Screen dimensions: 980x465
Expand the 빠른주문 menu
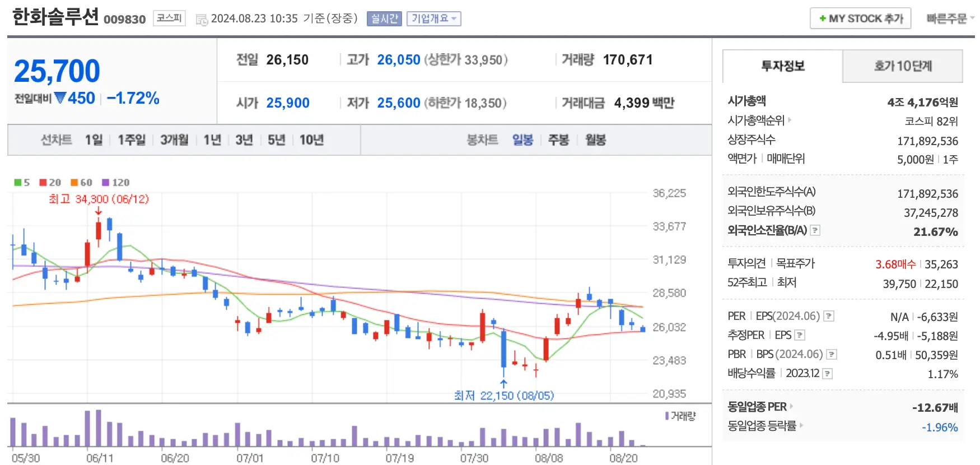pyautogui.click(x=950, y=18)
